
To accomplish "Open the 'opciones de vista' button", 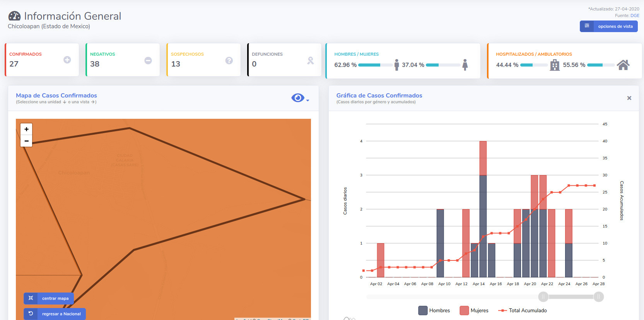I will (608, 26).
